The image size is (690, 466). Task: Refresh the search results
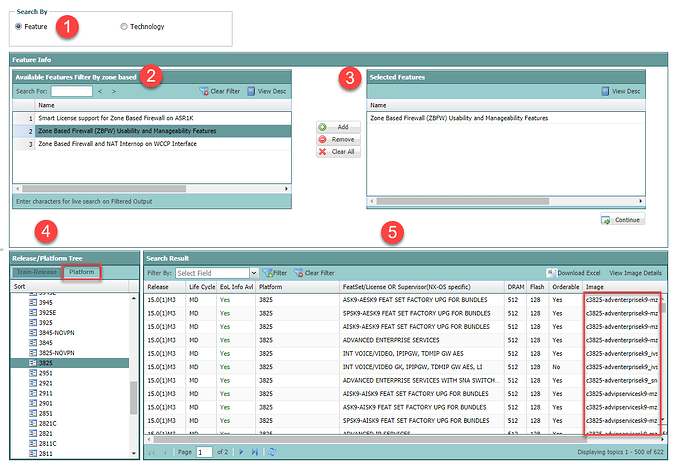tap(272, 452)
